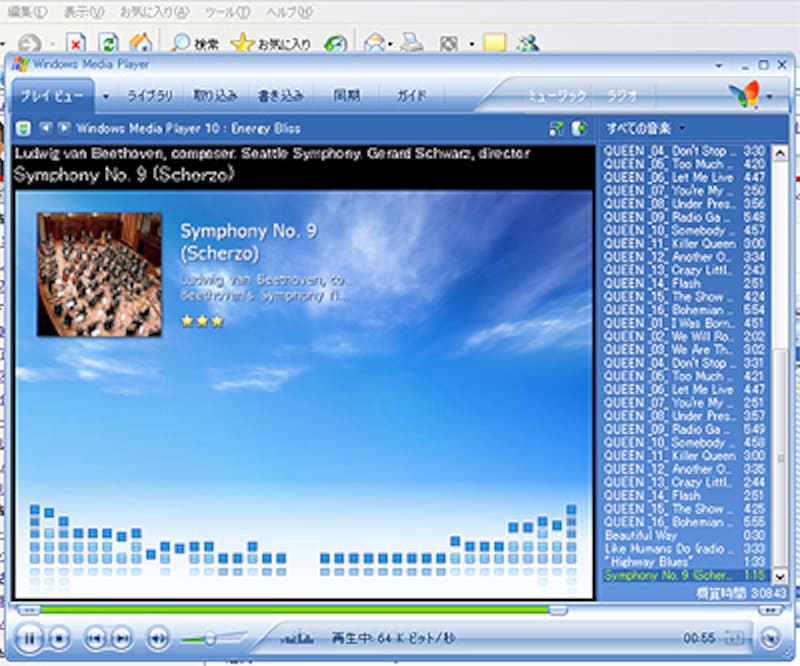Click the browser's red X stop icon

[x=76, y=43]
